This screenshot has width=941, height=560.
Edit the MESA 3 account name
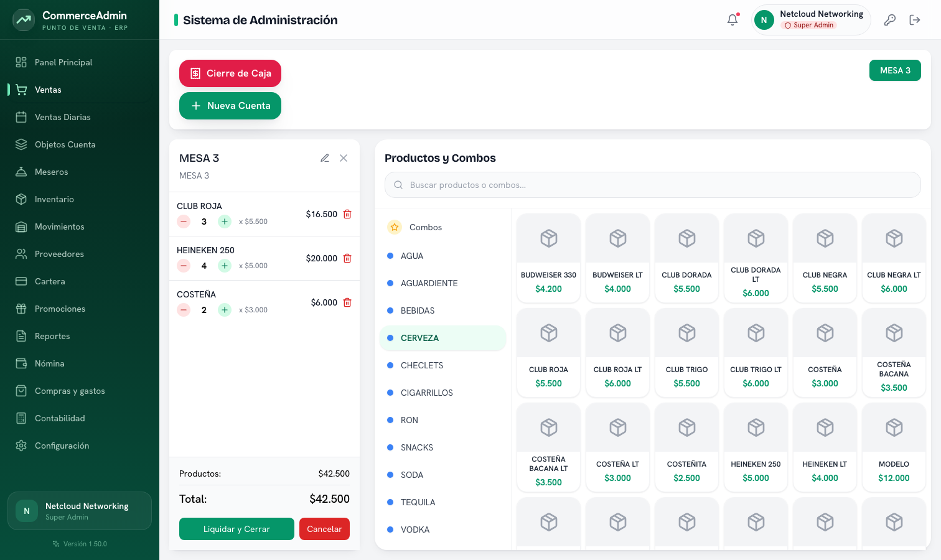click(x=325, y=158)
